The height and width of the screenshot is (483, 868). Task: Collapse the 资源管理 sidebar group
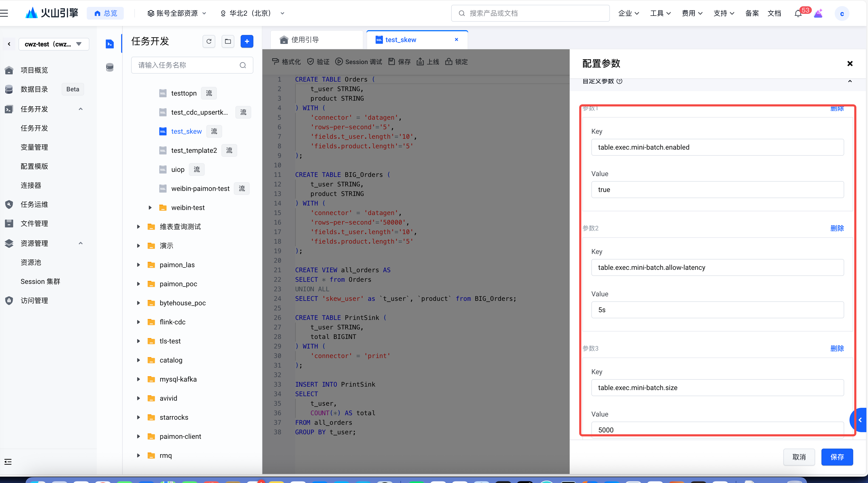point(81,243)
